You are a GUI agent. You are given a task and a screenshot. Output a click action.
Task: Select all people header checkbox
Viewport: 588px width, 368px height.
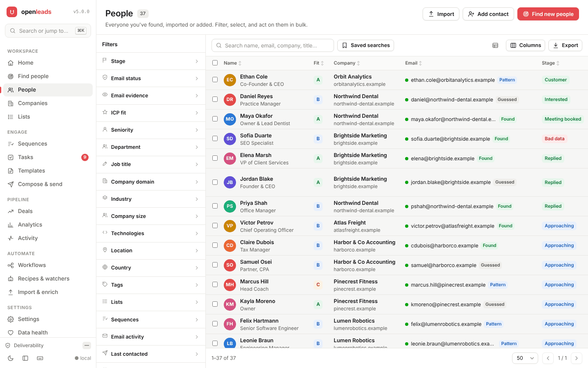[215, 63]
